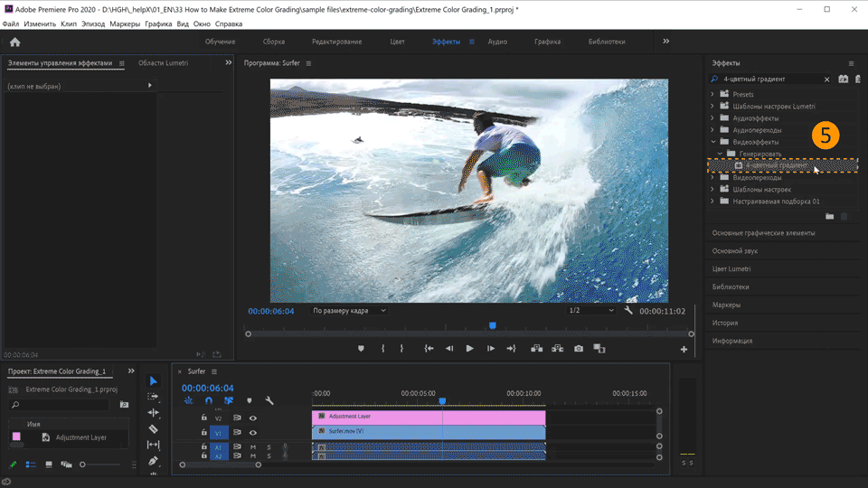Click the program monitor playhead marker

pyautogui.click(x=493, y=325)
